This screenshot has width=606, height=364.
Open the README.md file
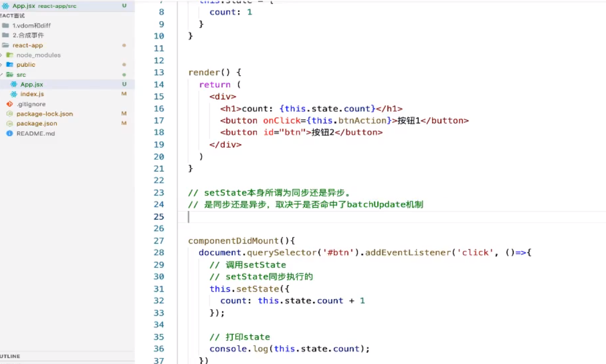coord(35,133)
